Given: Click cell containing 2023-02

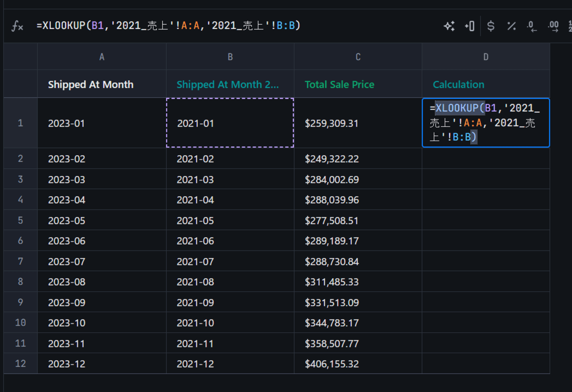Looking at the screenshot, I should click(x=102, y=159).
